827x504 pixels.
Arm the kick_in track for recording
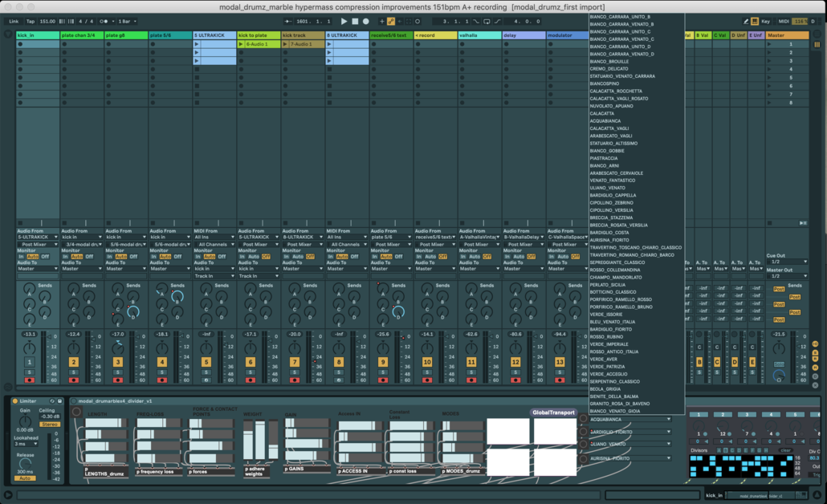pos(30,380)
